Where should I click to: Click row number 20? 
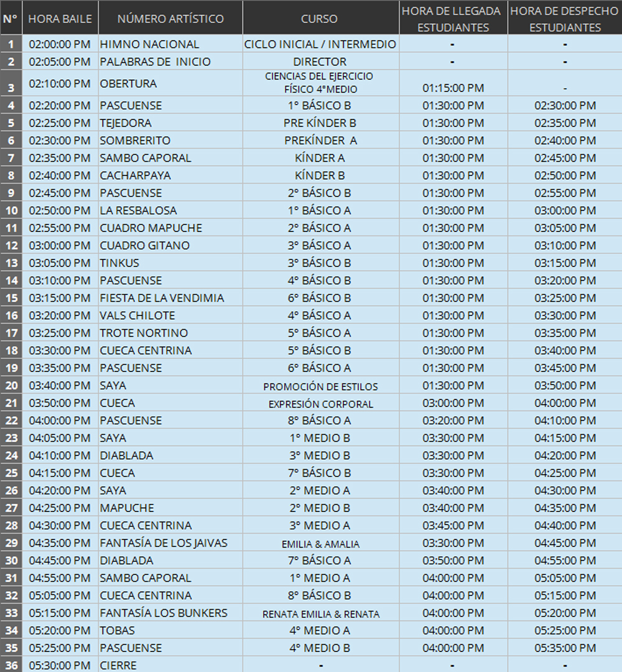point(11,385)
